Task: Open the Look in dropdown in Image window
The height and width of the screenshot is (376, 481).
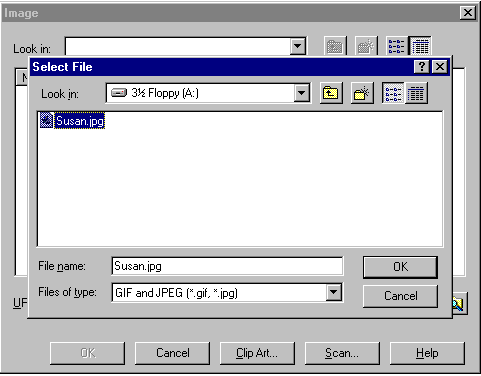Action: 298,46
